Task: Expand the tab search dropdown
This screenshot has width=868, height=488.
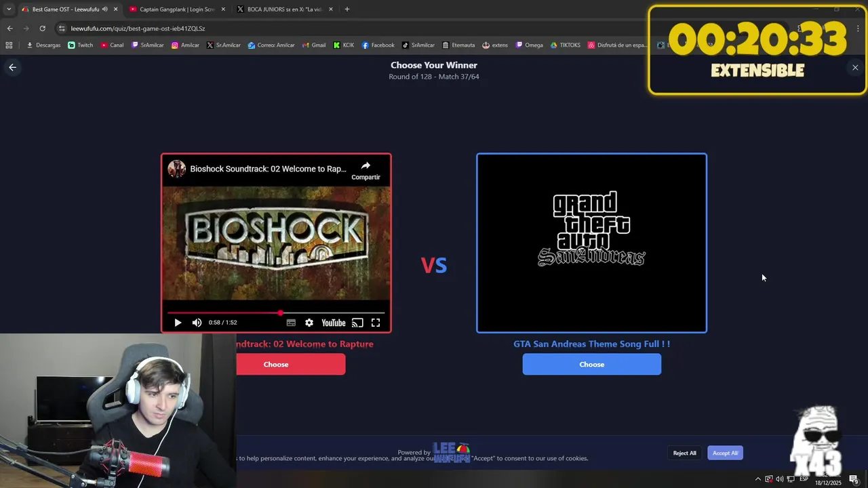Action: 9,9
